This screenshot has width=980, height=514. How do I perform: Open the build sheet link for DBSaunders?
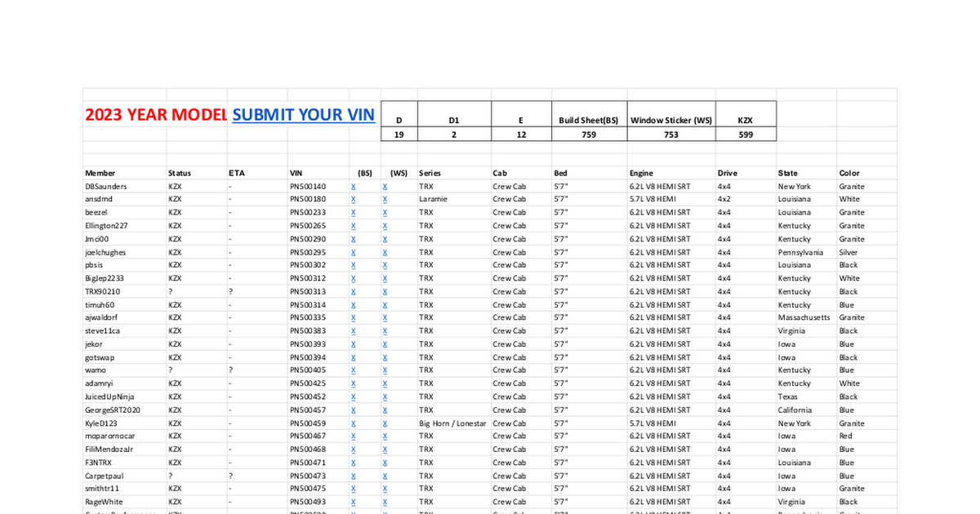[354, 187]
